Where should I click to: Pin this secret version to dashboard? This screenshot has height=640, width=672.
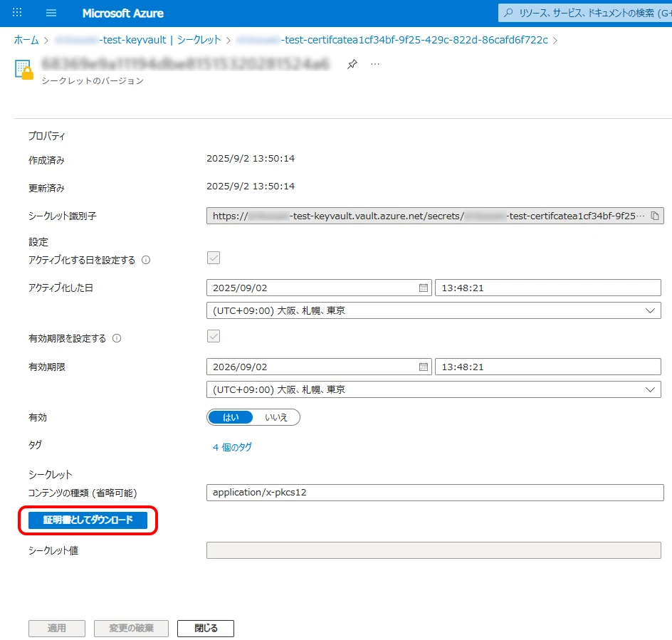pyautogui.click(x=352, y=64)
